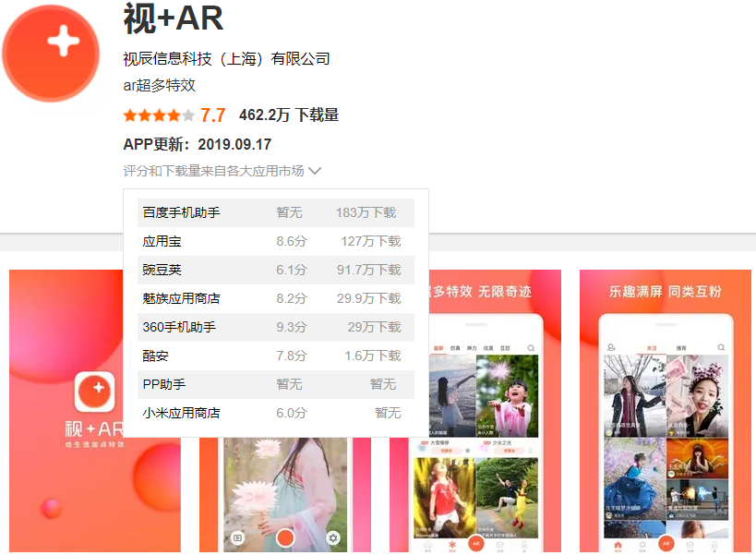Click the 7.7 rating score
756x555 pixels.
tap(213, 115)
